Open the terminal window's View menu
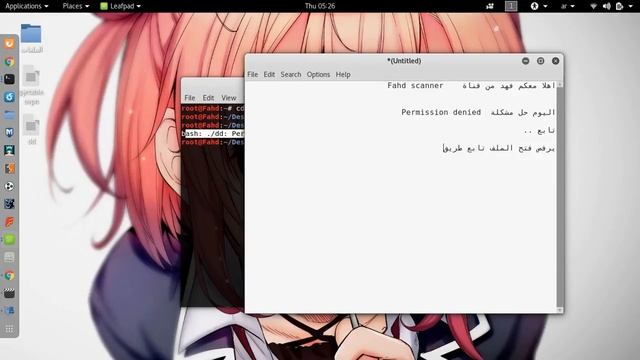This screenshot has width=640, height=360. pyautogui.click(x=229, y=98)
